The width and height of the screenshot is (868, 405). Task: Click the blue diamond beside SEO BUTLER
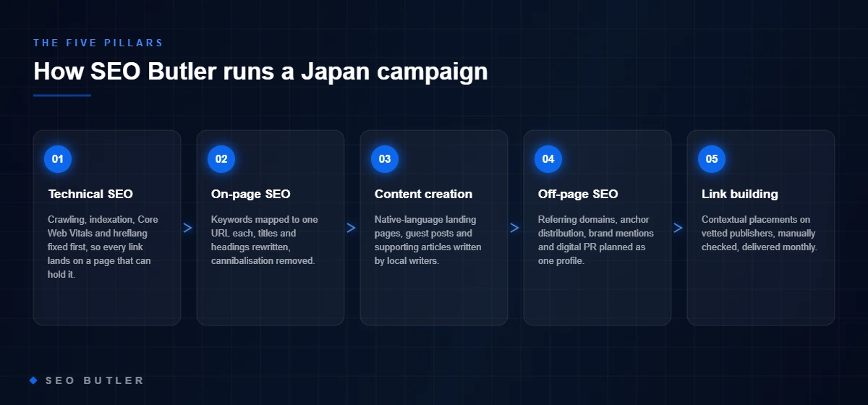(33, 380)
